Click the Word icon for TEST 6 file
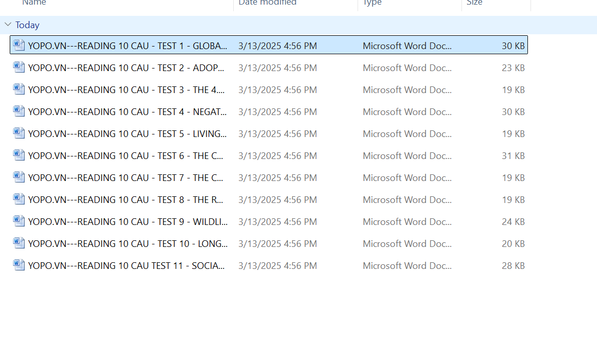This screenshot has width=597, height=364. click(19, 155)
